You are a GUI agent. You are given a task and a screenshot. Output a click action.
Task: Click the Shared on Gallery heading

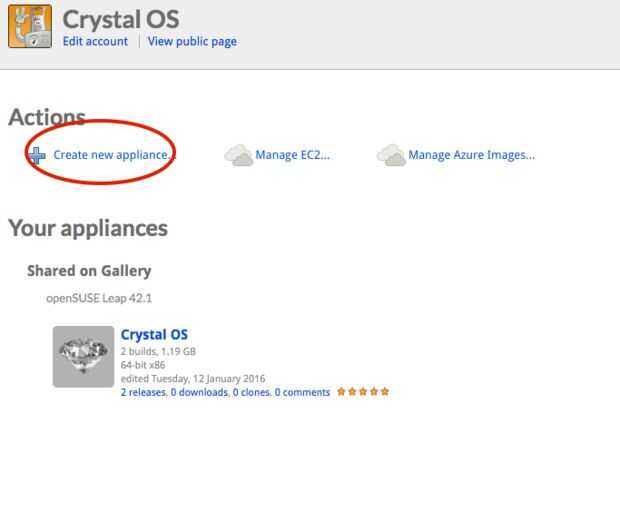coord(89,271)
